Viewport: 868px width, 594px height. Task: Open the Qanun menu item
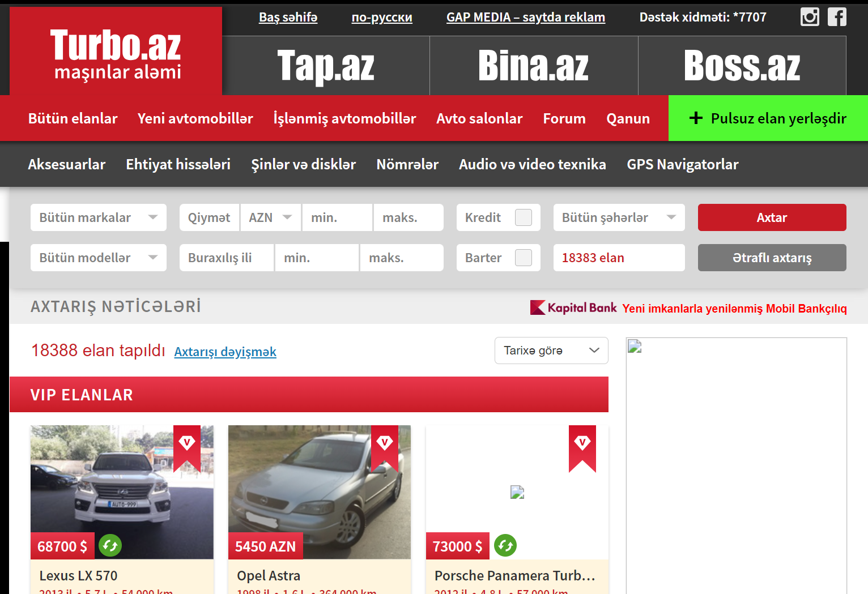628,118
